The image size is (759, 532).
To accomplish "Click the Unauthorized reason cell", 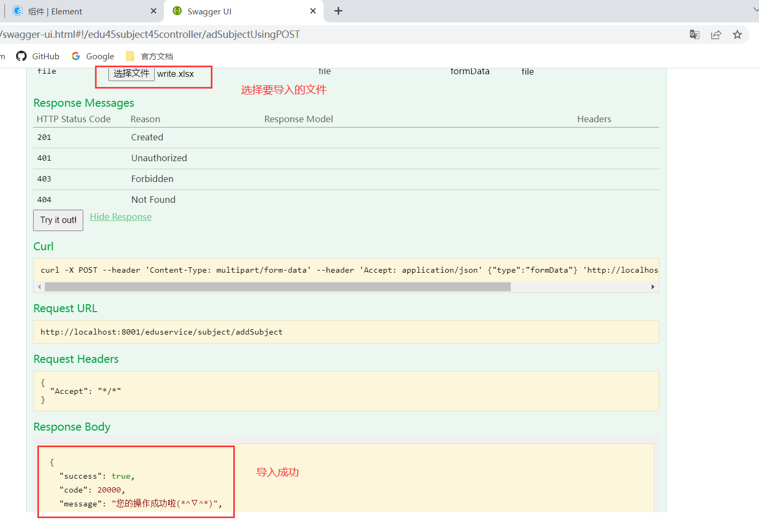I will point(159,158).
